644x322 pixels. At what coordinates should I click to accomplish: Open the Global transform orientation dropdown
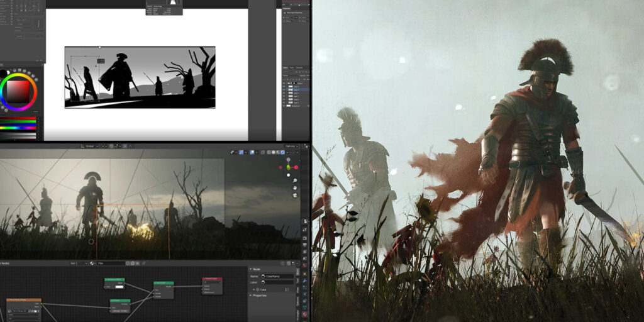tap(89, 146)
